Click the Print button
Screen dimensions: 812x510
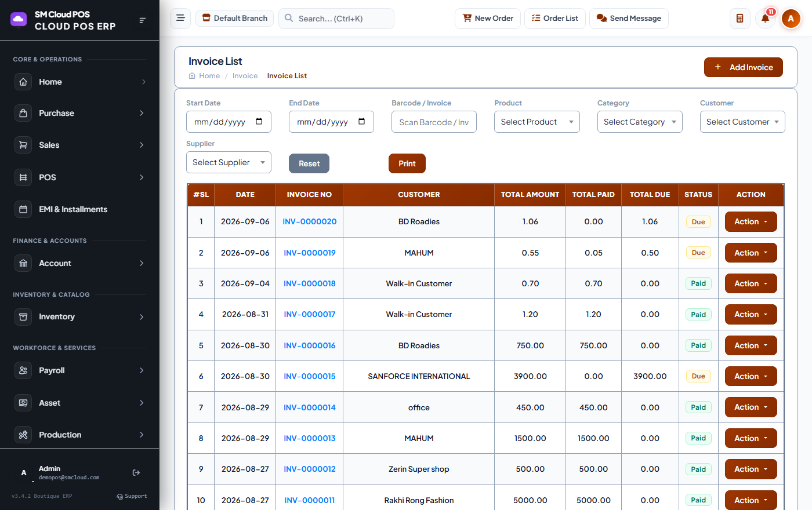[x=407, y=163]
